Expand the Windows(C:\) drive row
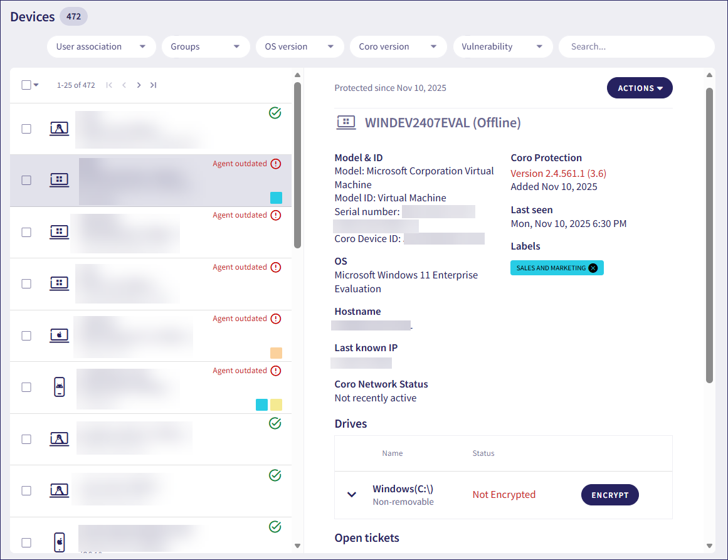This screenshot has width=728, height=560. (352, 495)
